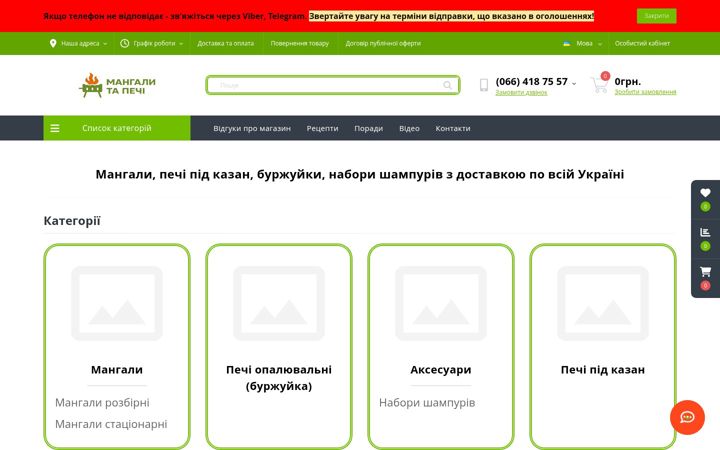Expand the Графік роботи dropdown
The image size is (720, 450).
(152, 43)
